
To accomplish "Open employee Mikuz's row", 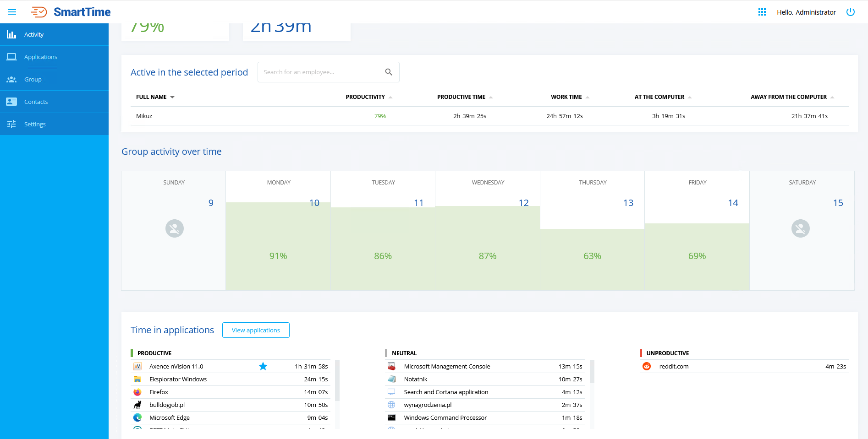I will (144, 116).
